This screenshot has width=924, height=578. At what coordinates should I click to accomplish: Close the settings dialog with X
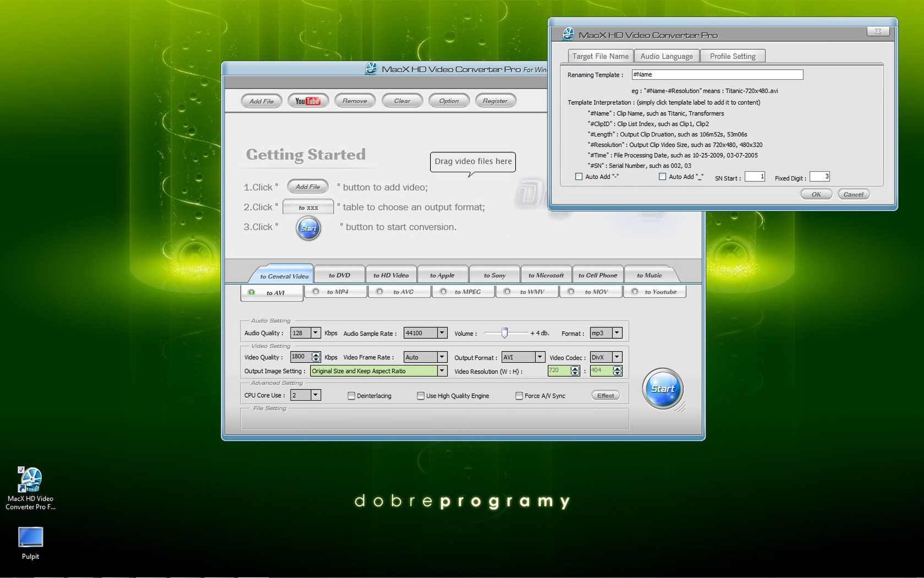878,31
